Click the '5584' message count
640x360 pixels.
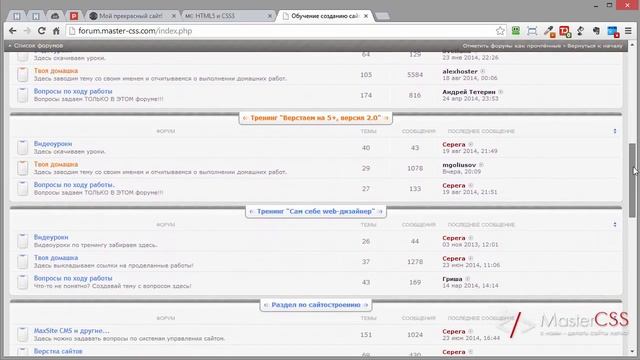415,75
